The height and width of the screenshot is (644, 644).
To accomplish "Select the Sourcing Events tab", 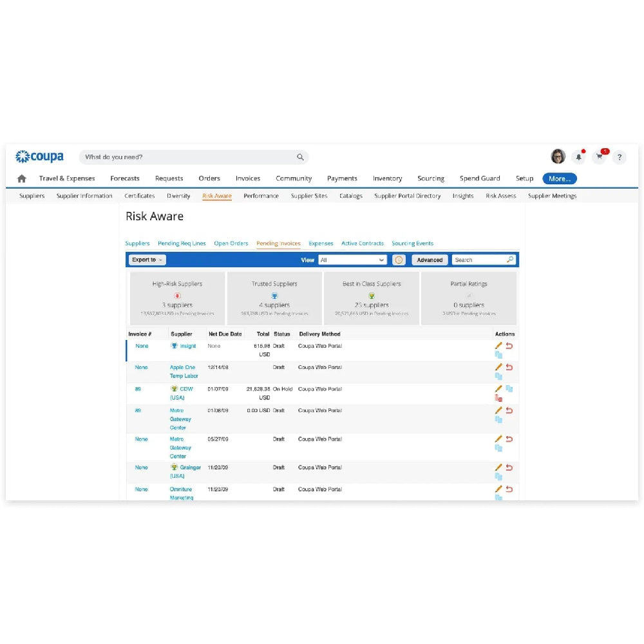I will point(412,243).
